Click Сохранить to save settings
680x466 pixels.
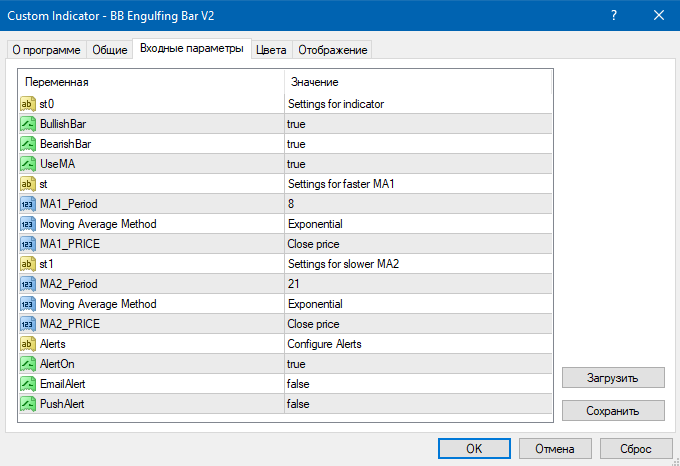tap(613, 411)
